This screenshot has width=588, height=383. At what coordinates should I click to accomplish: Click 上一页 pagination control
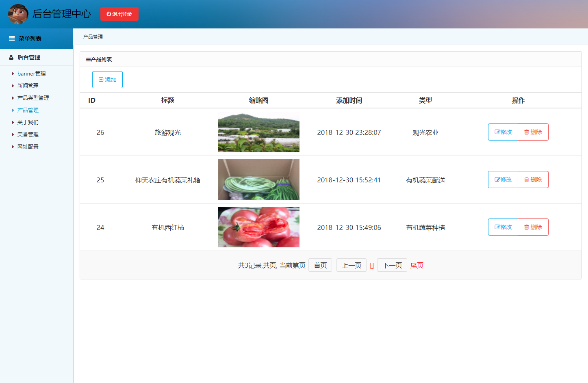(351, 265)
